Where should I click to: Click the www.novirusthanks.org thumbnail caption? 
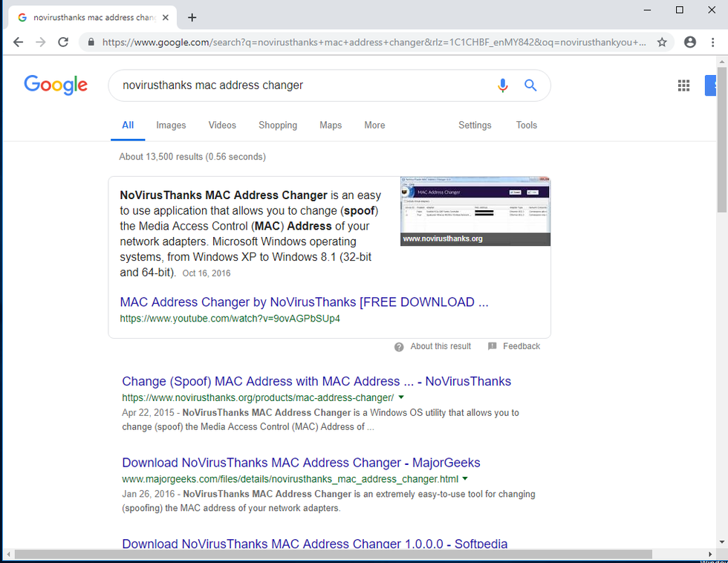tap(443, 238)
